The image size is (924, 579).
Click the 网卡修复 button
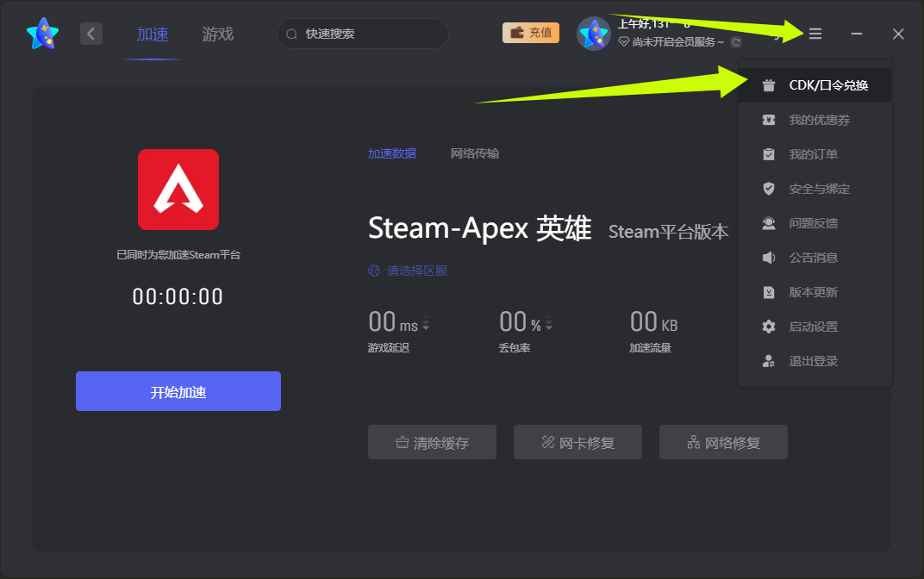(577, 442)
